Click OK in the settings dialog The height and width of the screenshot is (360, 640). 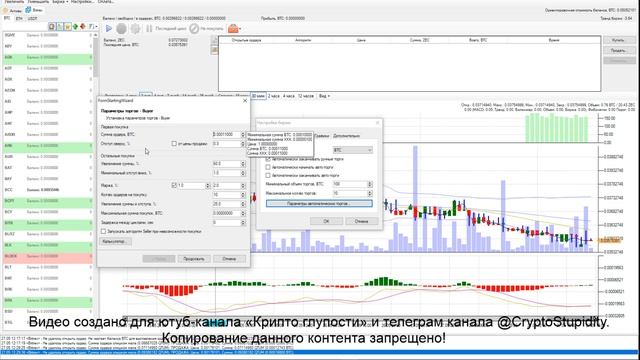tap(326, 221)
